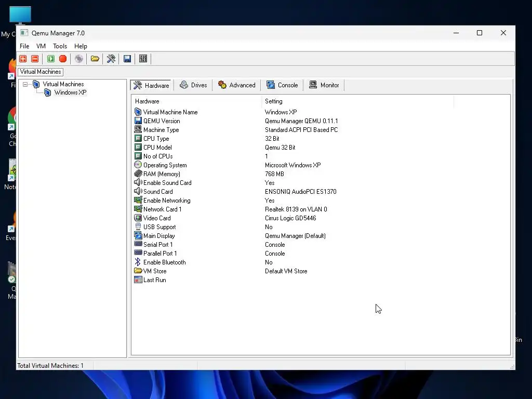Screen dimensions: 532x399
Task: Click the RAM (Memory) module icon
Action: [138, 174]
